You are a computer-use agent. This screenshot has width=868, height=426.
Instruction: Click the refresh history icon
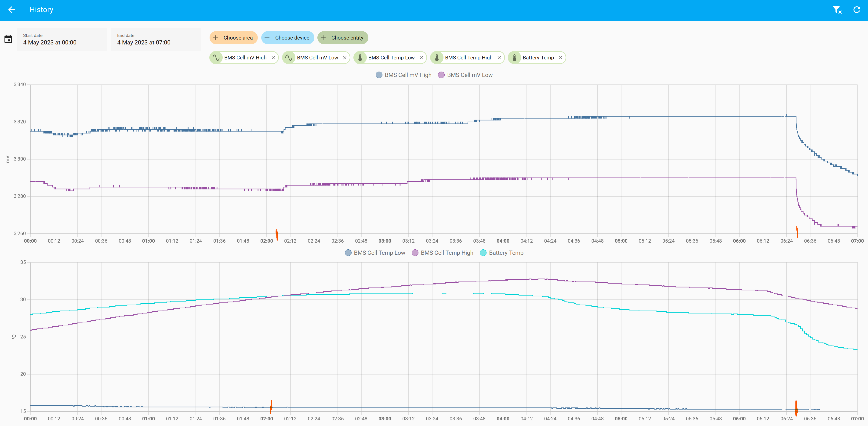coord(857,10)
